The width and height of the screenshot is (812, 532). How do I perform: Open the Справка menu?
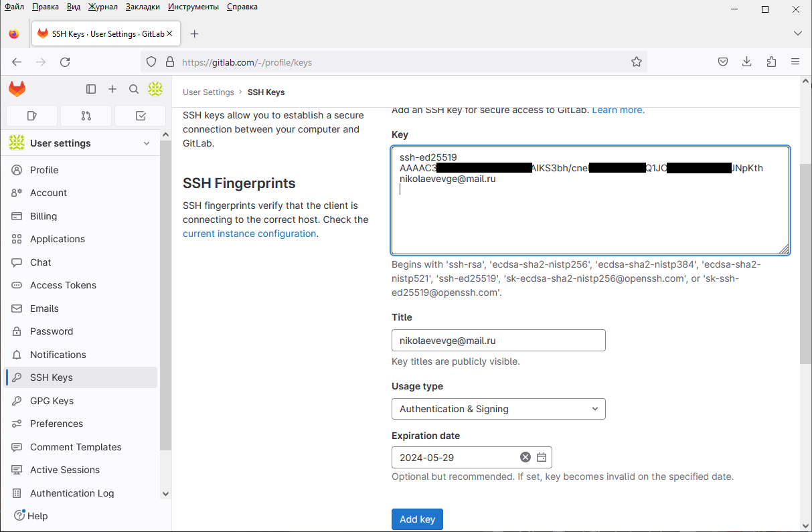[242, 7]
